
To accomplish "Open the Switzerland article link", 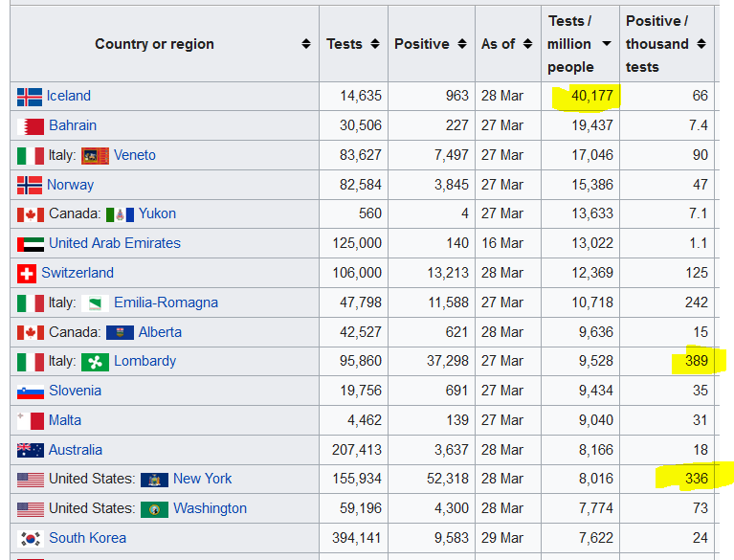I will pyautogui.click(x=78, y=273).
